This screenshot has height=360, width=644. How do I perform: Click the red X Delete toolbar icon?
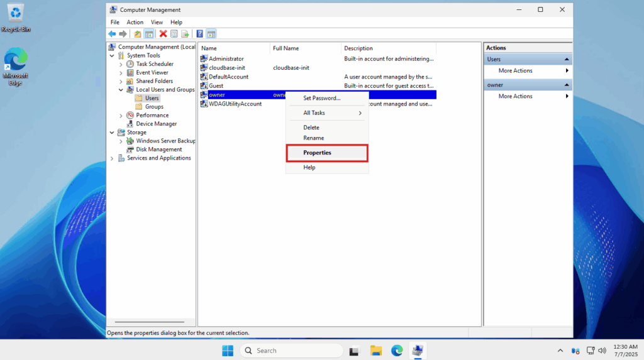pos(163,34)
